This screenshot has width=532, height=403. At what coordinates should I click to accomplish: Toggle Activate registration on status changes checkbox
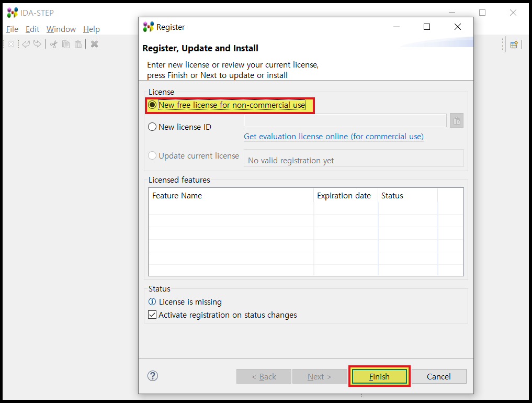click(152, 315)
